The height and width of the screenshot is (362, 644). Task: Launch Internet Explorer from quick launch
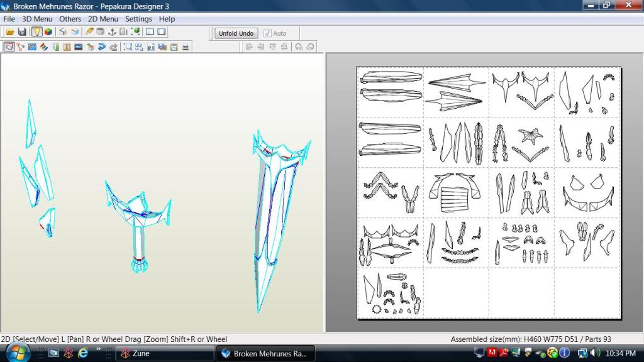(84, 353)
